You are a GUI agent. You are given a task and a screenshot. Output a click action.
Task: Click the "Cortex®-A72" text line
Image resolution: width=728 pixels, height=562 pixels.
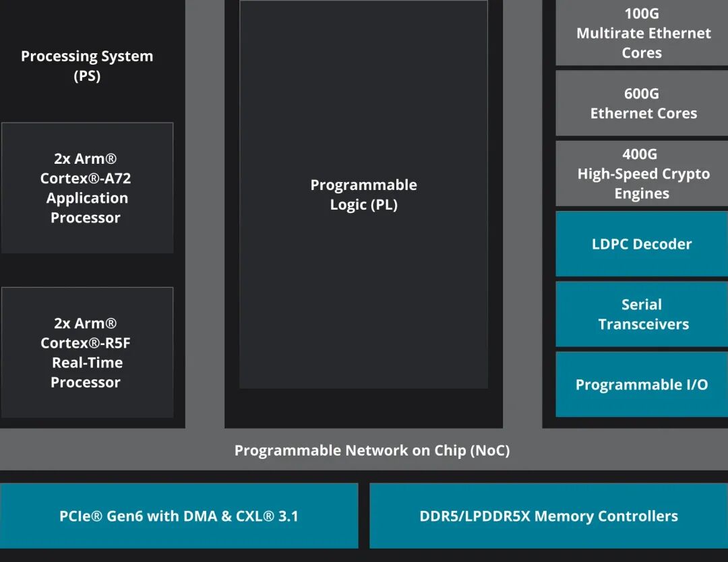86,179
